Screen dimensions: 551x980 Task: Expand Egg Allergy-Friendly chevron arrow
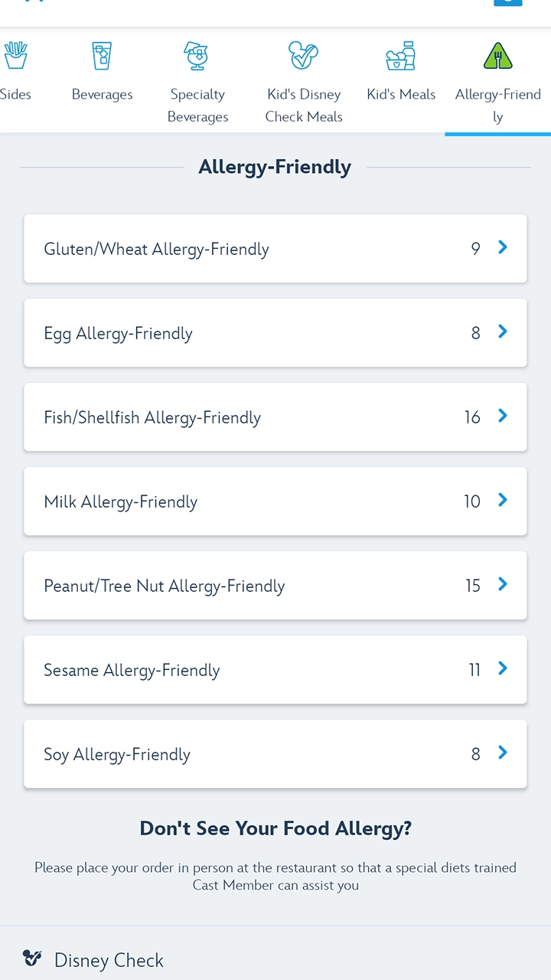tap(503, 332)
